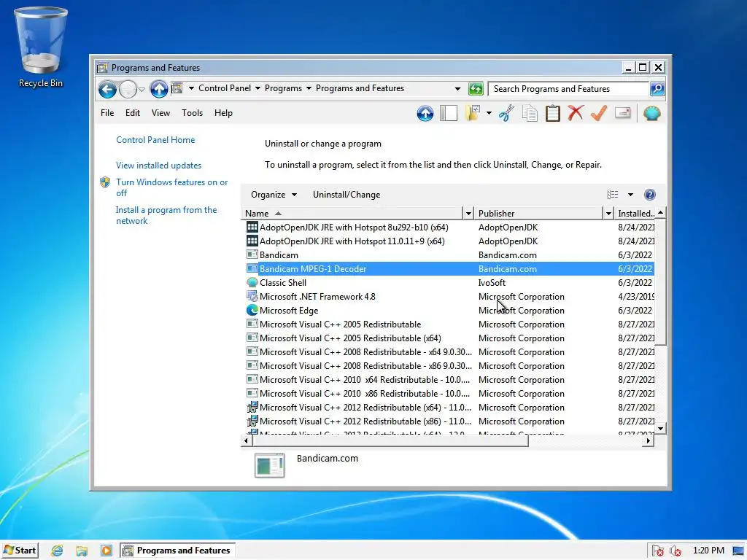Open the Publisher column filter dropdown
This screenshot has width=747, height=560.
608,214
